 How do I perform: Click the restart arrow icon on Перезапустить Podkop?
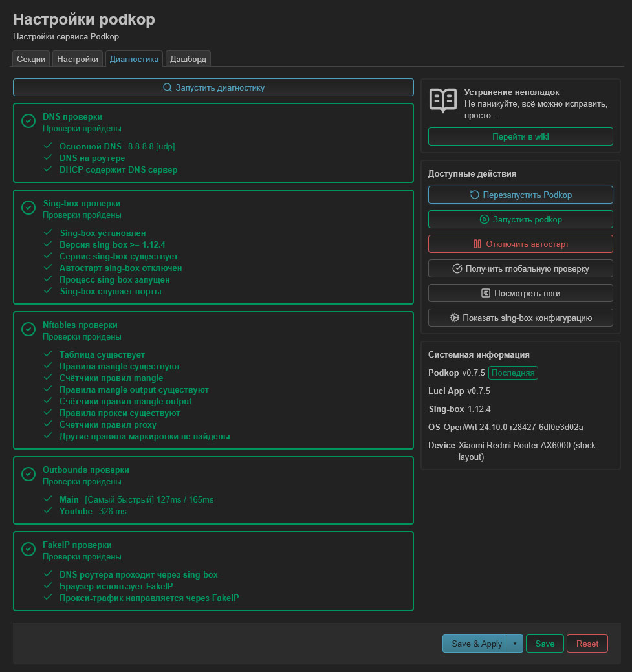click(x=475, y=194)
